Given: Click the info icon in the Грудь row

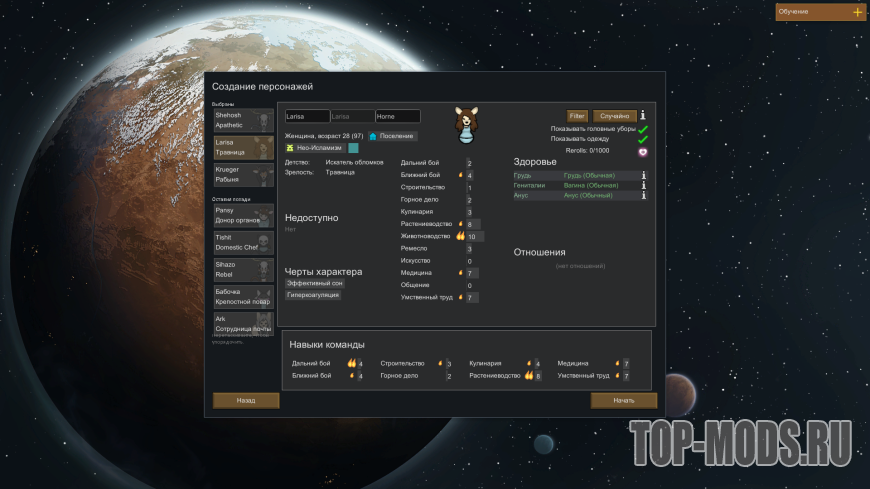Looking at the screenshot, I should click(x=644, y=175).
